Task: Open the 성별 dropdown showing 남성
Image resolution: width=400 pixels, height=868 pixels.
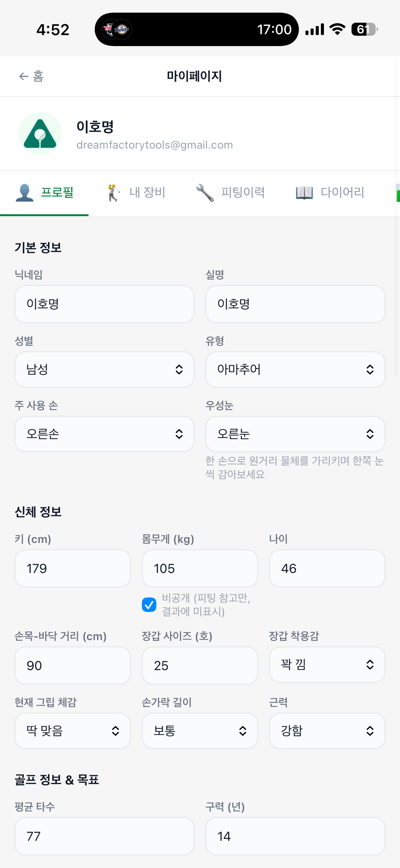Action: [x=105, y=370]
